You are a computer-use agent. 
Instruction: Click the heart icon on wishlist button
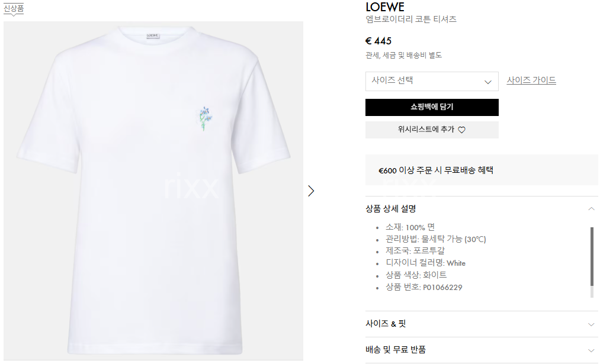point(462,130)
